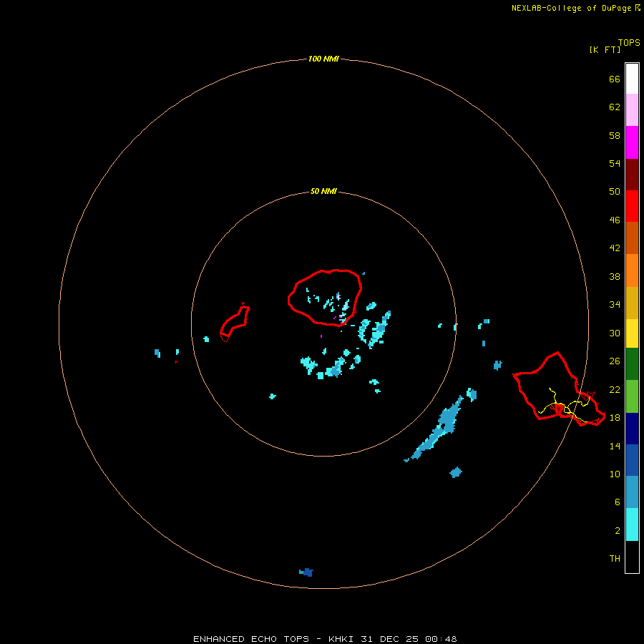
Task: Select the yellow 30 kft legend swatch
Action: pyautogui.click(x=632, y=333)
